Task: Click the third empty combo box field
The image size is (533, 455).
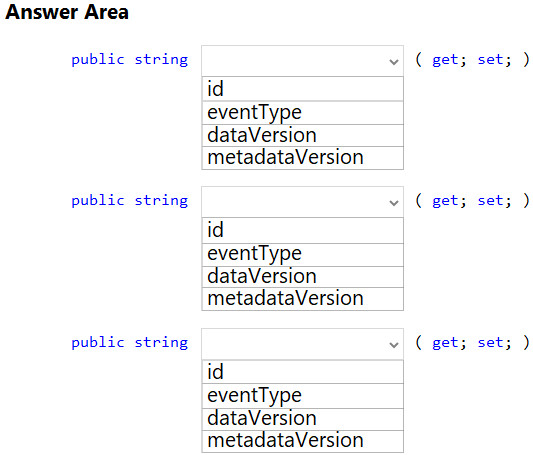Action: click(303, 344)
